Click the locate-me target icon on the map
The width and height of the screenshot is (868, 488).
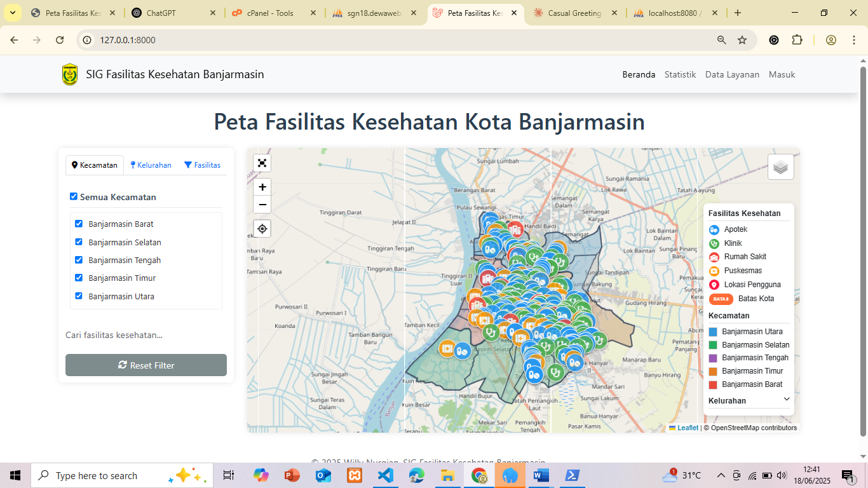tap(262, 228)
